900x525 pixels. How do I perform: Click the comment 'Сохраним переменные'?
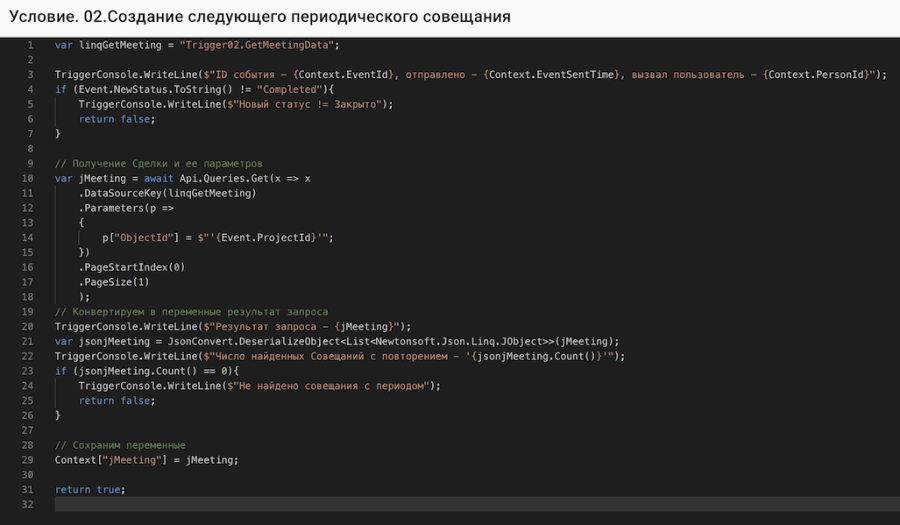(x=129, y=445)
